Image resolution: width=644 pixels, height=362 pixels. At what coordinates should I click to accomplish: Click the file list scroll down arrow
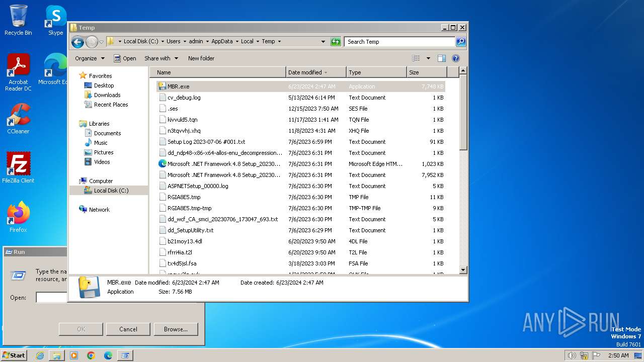pos(463,270)
